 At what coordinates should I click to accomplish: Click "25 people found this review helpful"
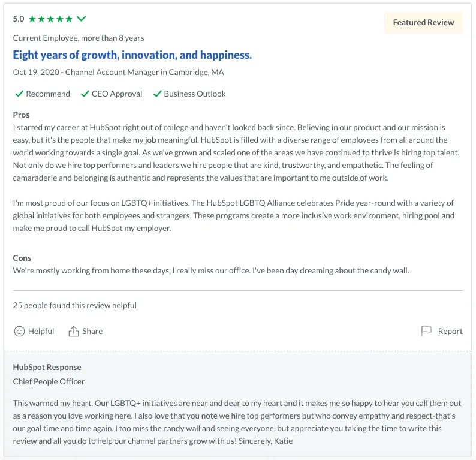[x=75, y=305]
